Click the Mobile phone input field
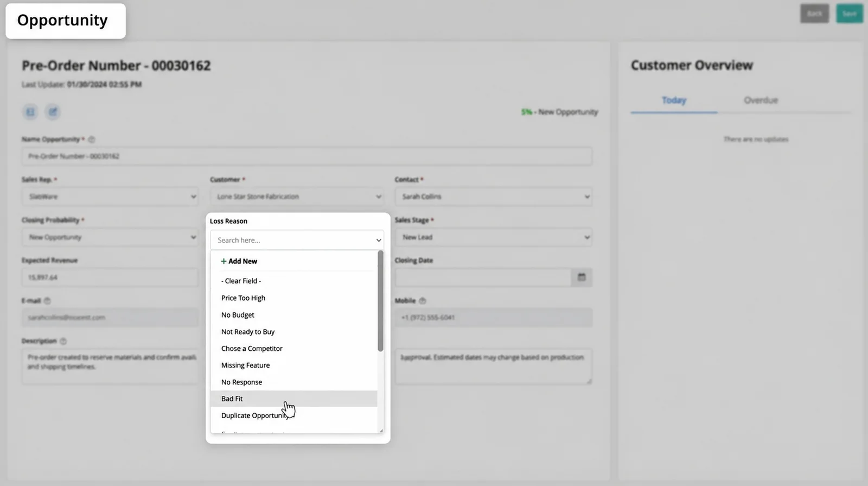This screenshot has width=868, height=486. point(494,318)
